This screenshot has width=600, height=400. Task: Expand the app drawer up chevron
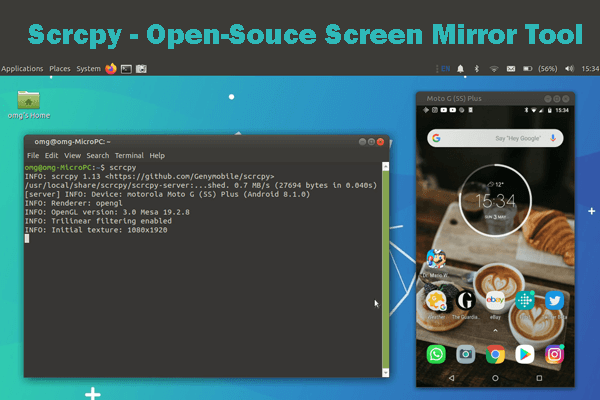tap(495, 330)
